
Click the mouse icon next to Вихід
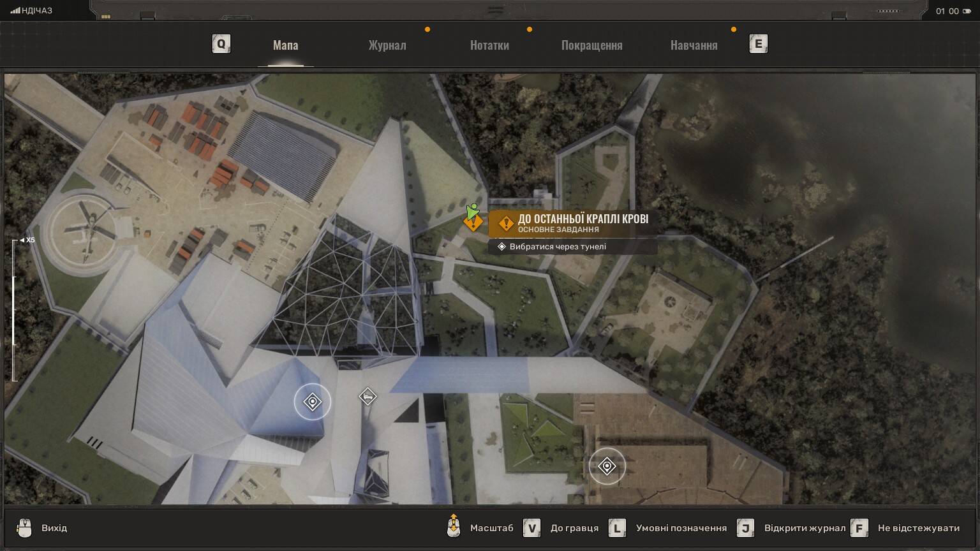click(24, 528)
